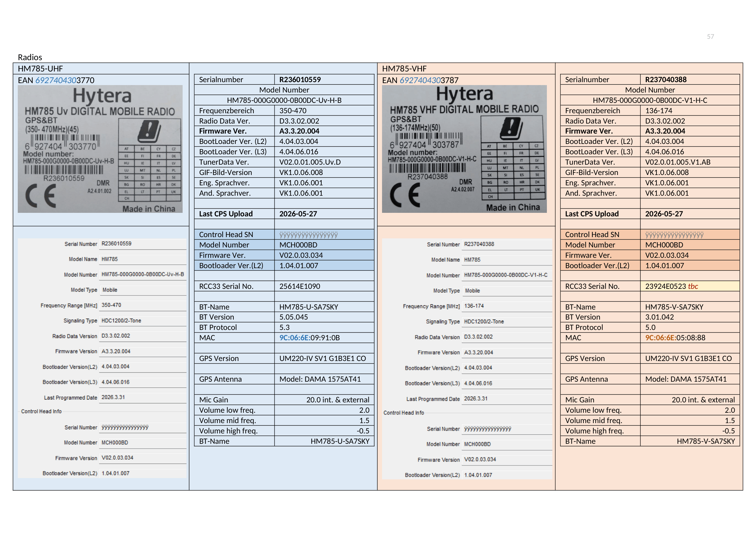Click BT-Name value HM785-U-SA7SKY under BT Version
The width and height of the screenshot is (756, 535).
[309, 307]
